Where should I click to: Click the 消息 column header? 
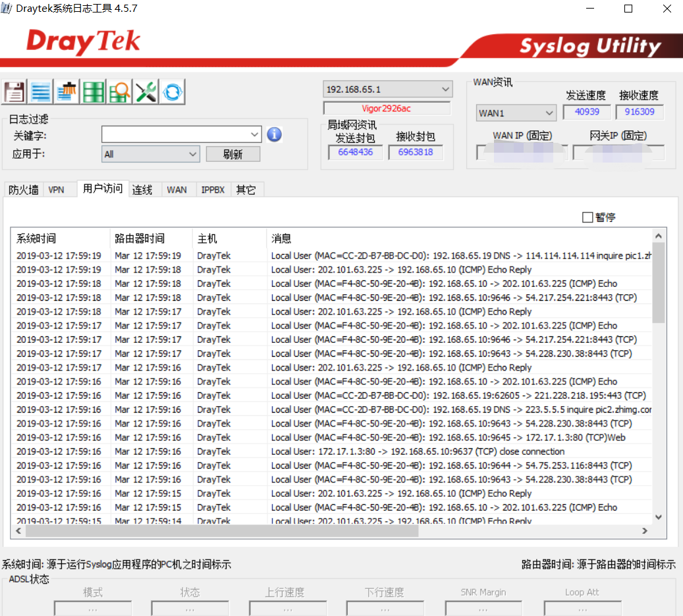pos(459,238)
